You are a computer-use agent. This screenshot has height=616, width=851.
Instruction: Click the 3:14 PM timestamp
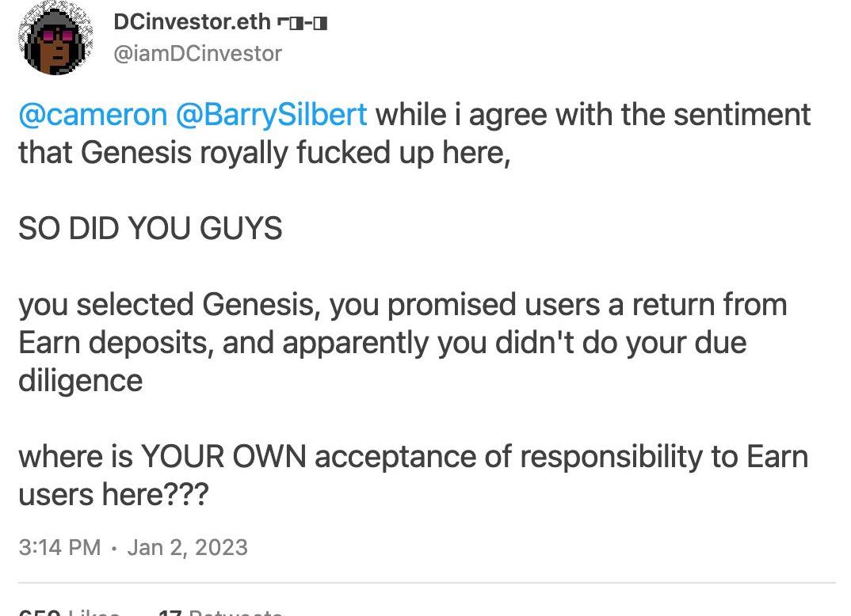click(x=59, y=547)
